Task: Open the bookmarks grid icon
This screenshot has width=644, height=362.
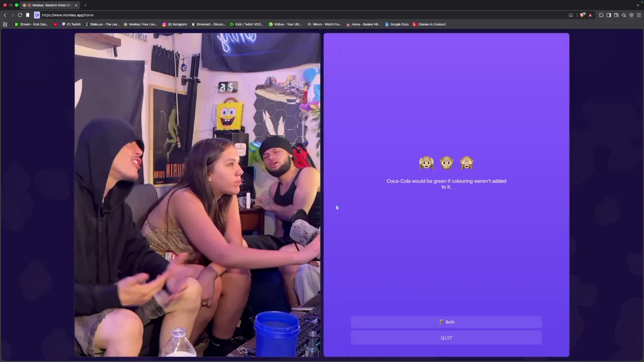Action: tap(5, 24)
